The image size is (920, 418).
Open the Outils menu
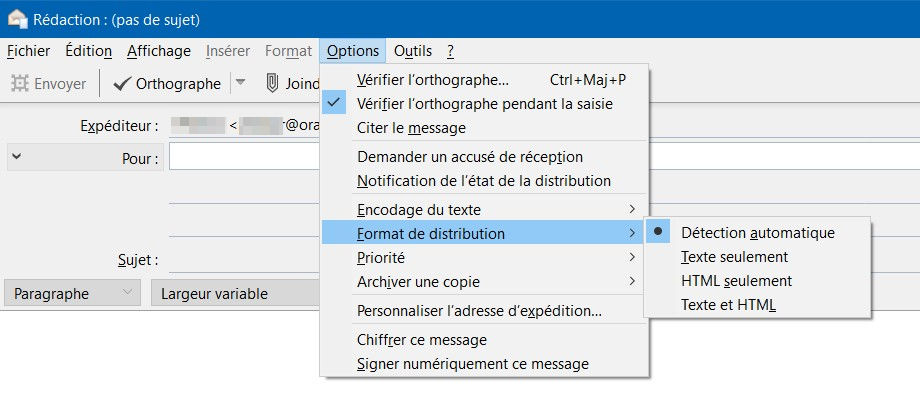[x=413, y=51]
